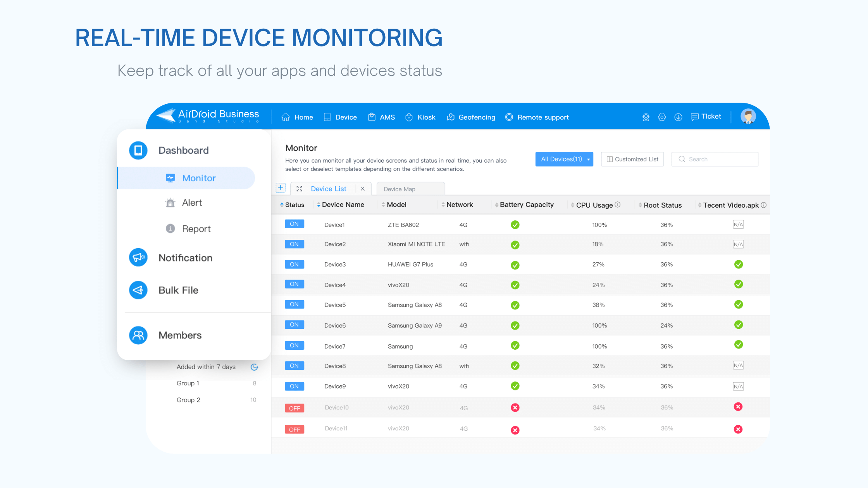Image resolution: width=868 pixels, height=488 pixels.
Task: Click the OFF status badge for Device11
Action: coord(294,429)
